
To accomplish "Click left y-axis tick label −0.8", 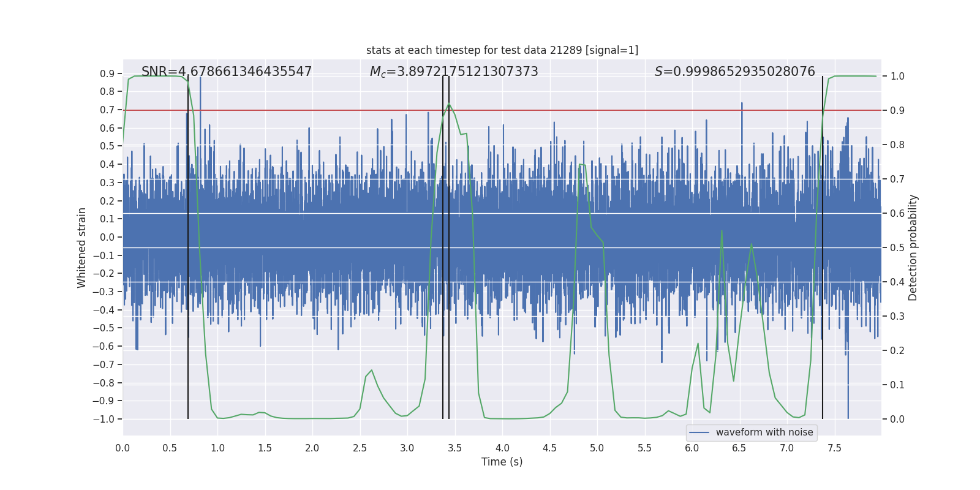I will tap(104, 383).
